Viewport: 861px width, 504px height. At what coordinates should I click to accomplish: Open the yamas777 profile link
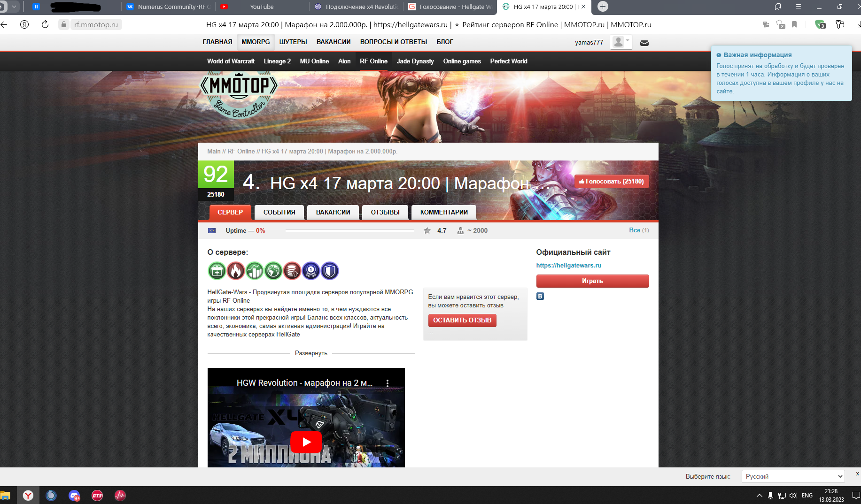coord(589,42)
